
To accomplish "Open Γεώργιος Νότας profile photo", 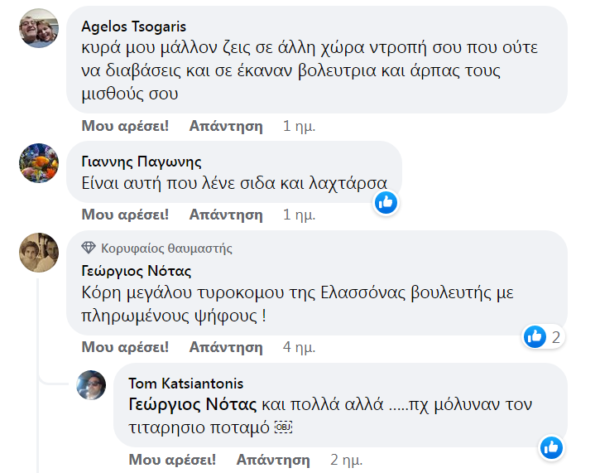I will click(39, 251).
